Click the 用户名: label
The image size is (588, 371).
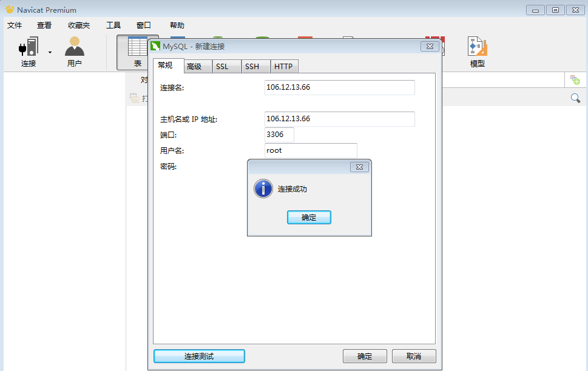[172, 151]
